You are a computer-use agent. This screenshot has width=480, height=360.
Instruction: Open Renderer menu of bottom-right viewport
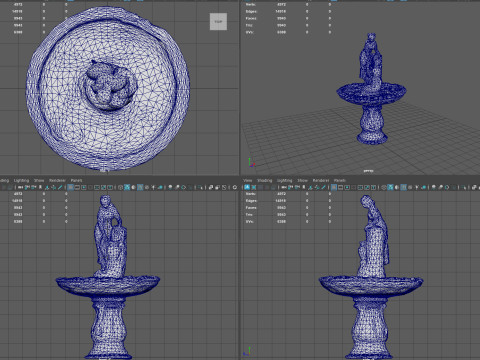tap(321, 180)
